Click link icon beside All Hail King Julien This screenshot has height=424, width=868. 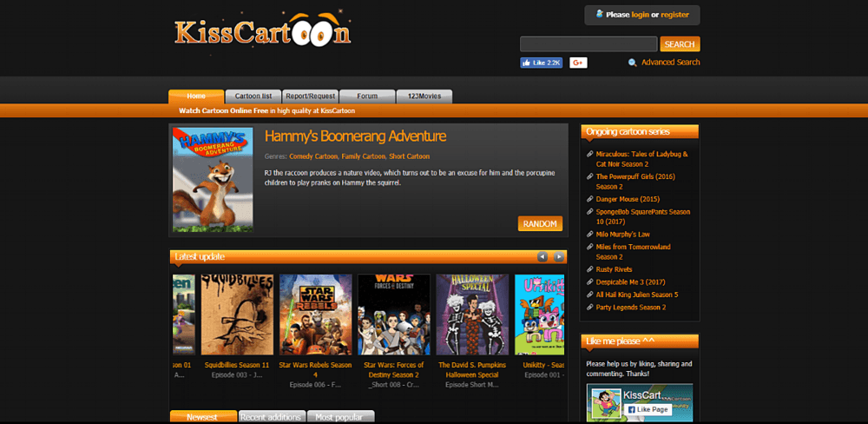(590, 295)
